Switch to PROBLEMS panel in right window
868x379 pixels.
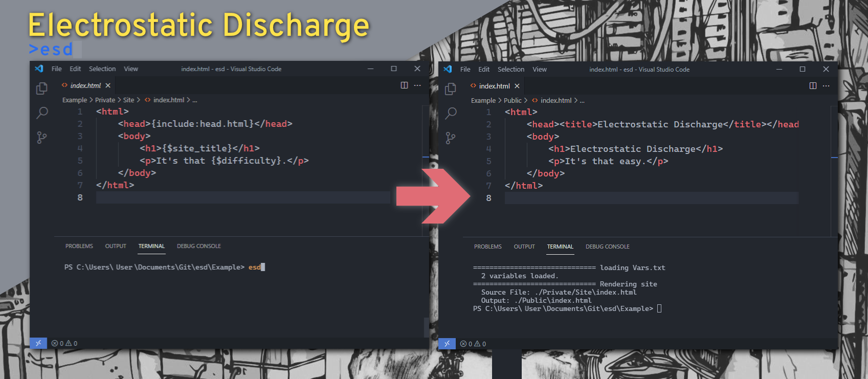[x=488, y=247]
